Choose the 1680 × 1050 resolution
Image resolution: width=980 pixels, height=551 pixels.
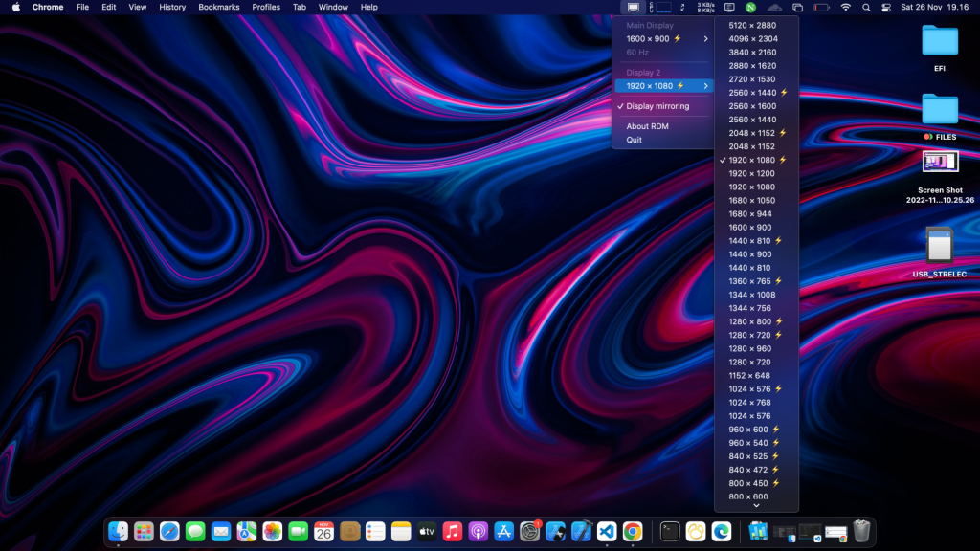pyautogui.click(x=750, y=201)
